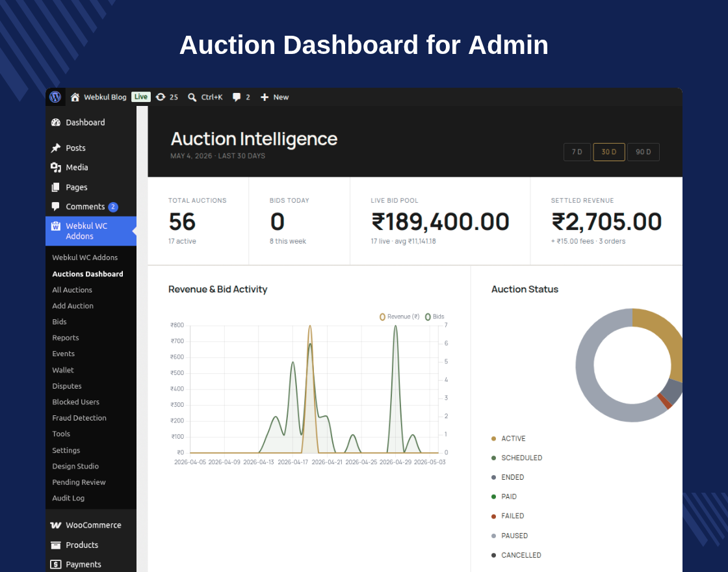
Task: Go to All Auctions
Action: pos(72,290)
